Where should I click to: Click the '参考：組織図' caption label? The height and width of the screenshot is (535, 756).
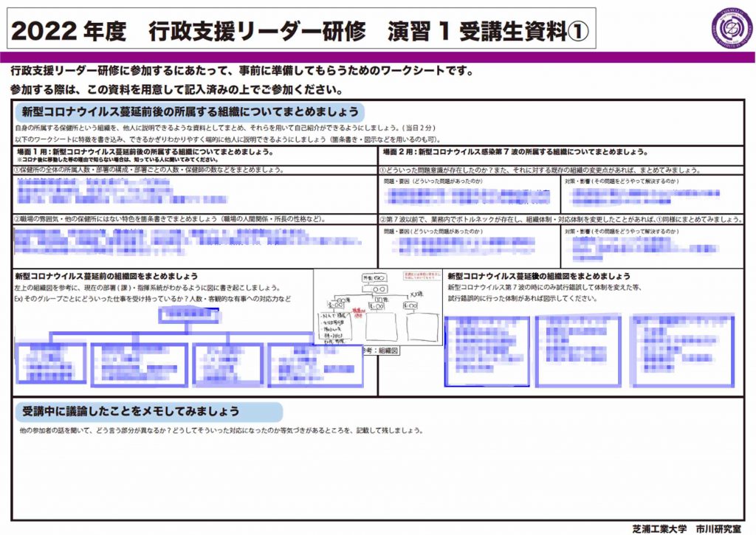pos(381,351)
